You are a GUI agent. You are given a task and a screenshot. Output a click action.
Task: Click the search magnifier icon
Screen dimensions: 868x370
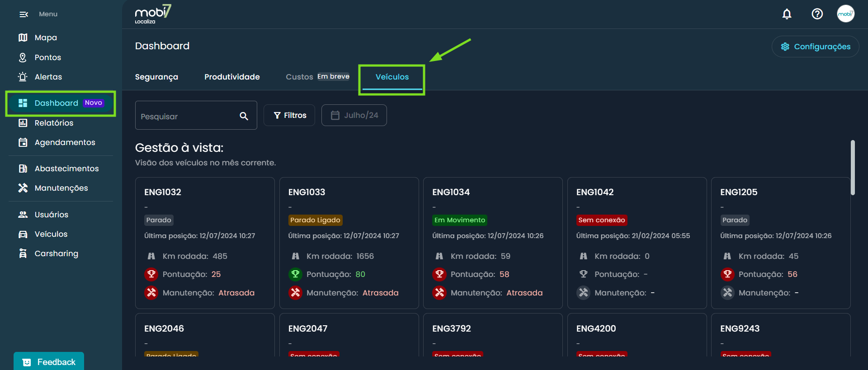[244, 116]
